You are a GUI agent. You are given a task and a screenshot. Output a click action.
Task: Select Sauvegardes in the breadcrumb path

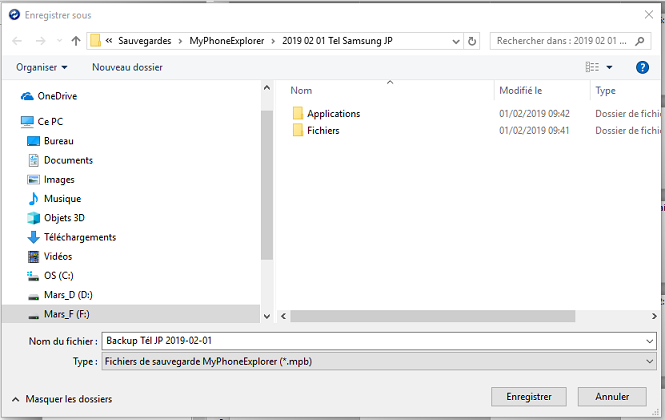[x=145, y=41]
